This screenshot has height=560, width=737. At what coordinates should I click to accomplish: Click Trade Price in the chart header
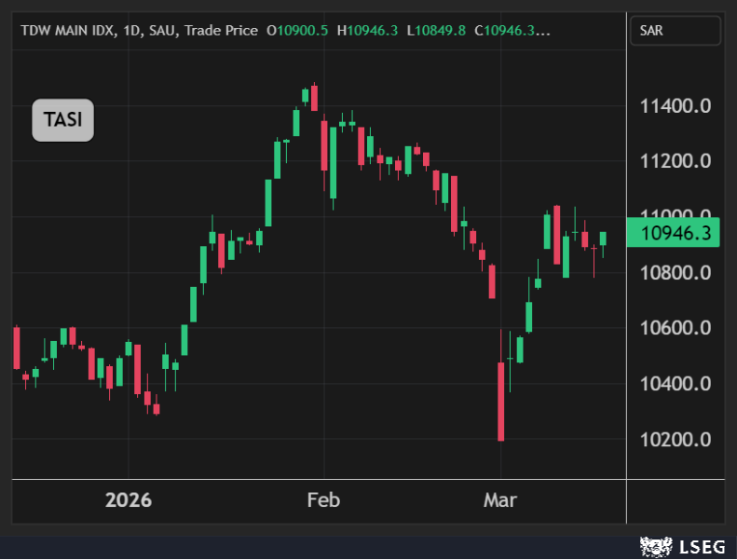(221, 31)
